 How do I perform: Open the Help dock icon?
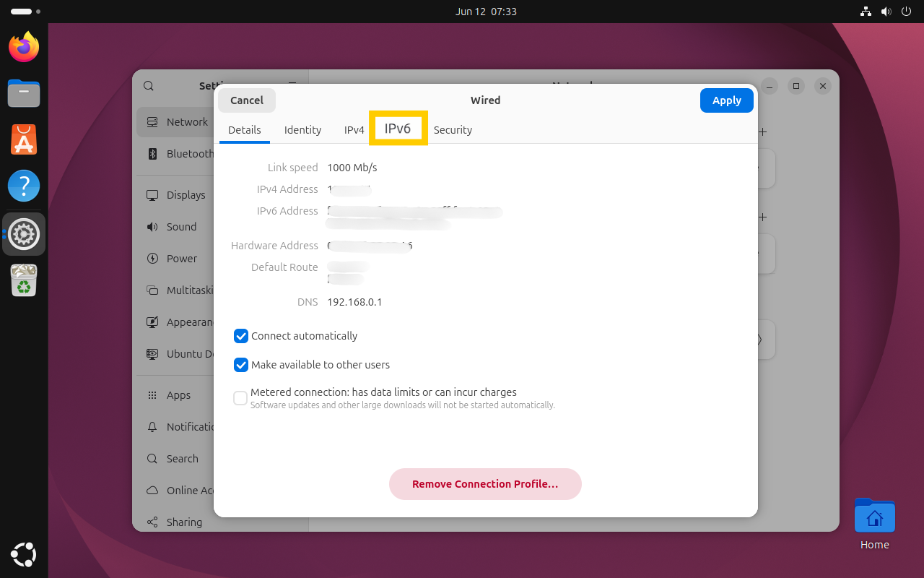point(24,186)
